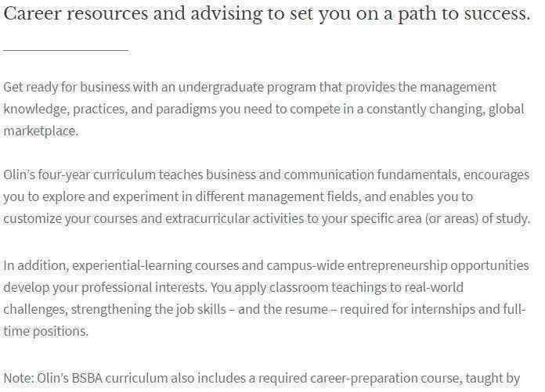Viewport: 545px width, 392px height.
Task: Click the word "marketplace." ending the first paragraph
Action: point(41,131)
